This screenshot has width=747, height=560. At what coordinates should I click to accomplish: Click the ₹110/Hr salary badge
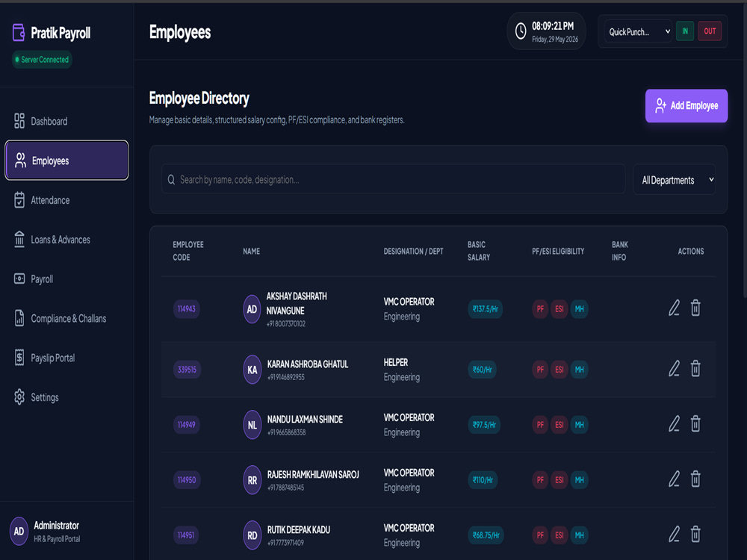point(483,480)
